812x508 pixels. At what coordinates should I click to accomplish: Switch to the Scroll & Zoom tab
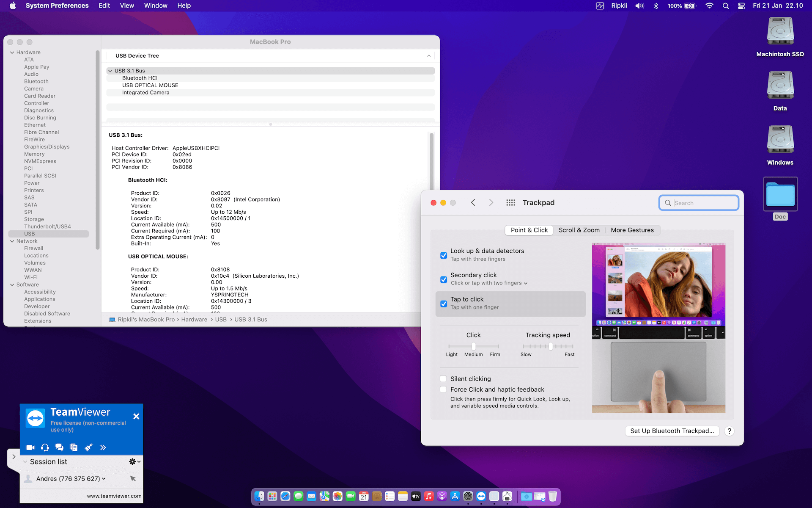pos(579,230)
